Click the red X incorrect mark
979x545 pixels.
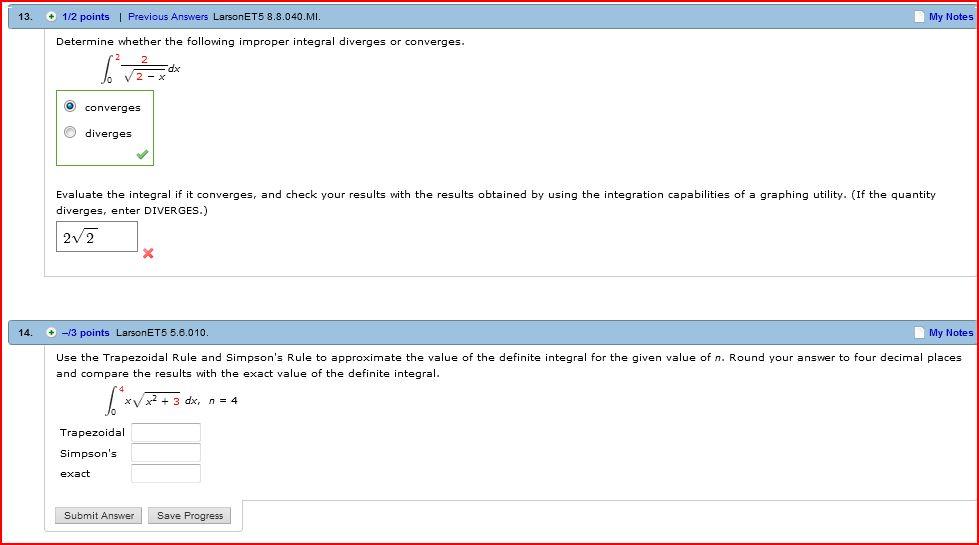coord(148,253)
